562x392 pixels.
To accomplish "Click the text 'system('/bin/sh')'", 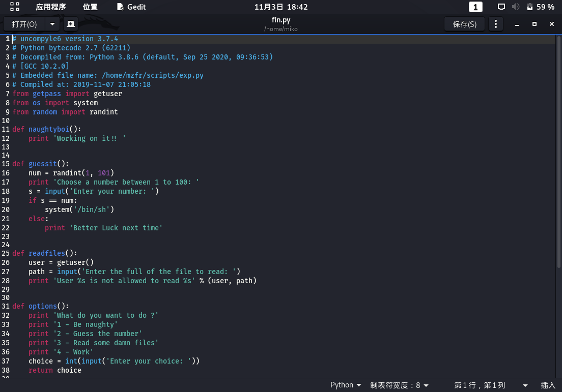I will [x=79, y=209].
